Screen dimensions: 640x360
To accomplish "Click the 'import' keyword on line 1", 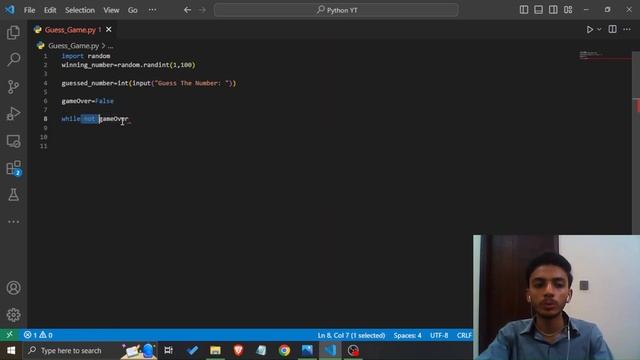I will (73, 56).
